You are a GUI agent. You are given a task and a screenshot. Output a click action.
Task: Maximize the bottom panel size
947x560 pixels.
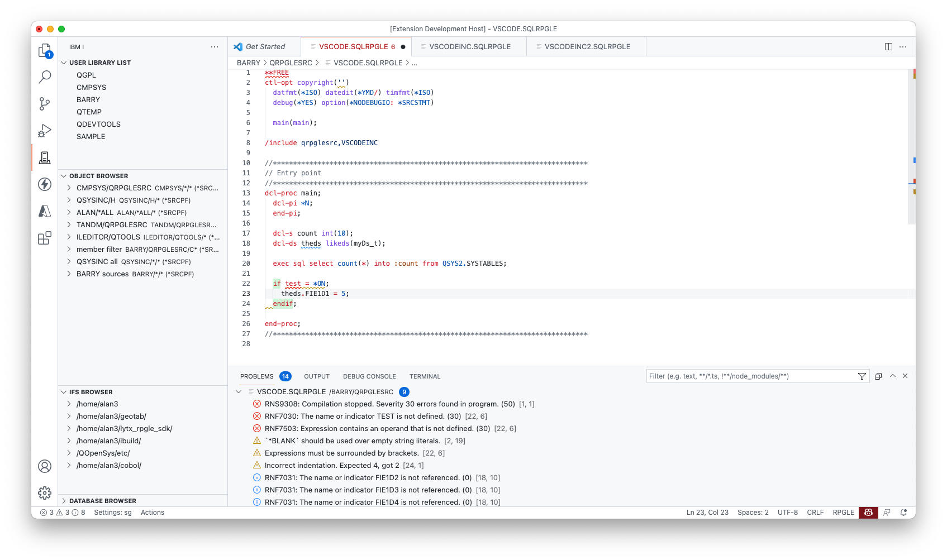(893, 376)
